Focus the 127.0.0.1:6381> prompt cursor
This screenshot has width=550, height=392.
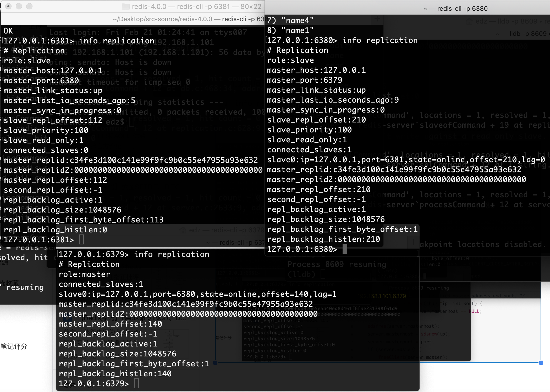click(x=81, y=240)
